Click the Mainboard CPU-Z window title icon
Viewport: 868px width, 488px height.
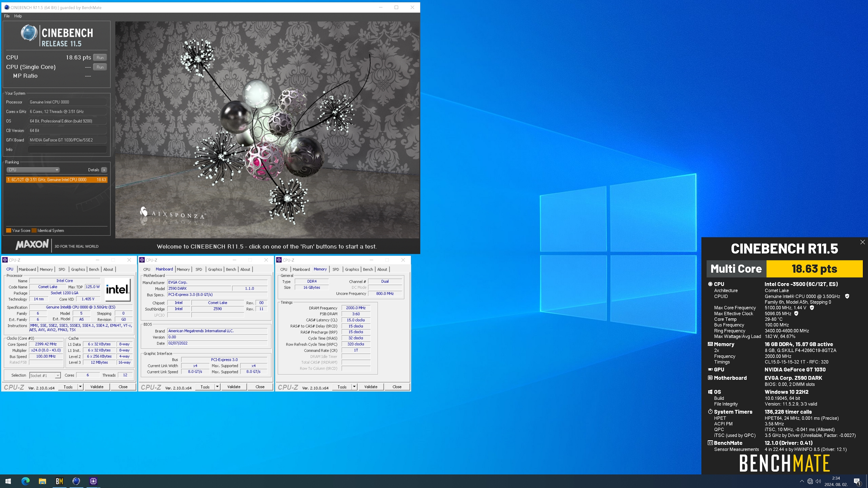[142, 260]
